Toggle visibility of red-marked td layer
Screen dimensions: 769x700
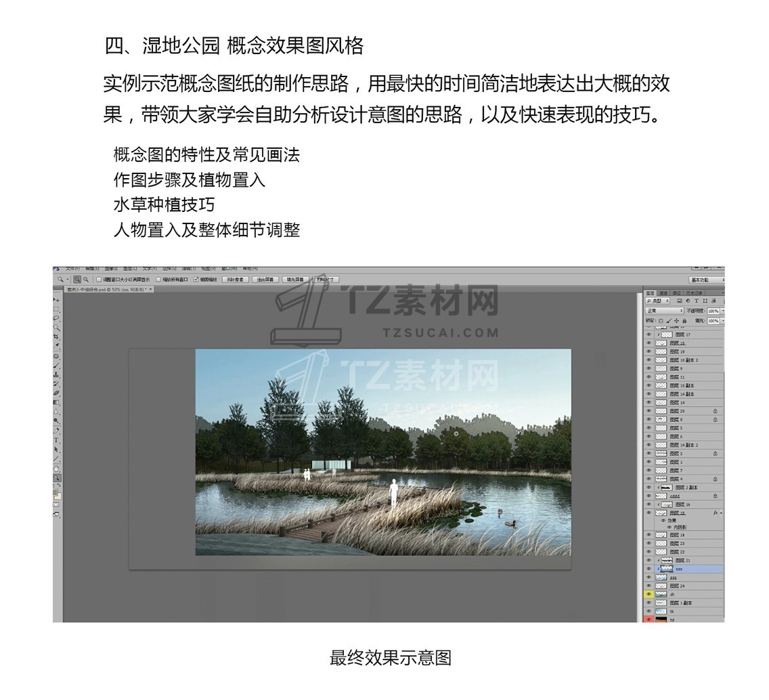(x=649, y=619)
